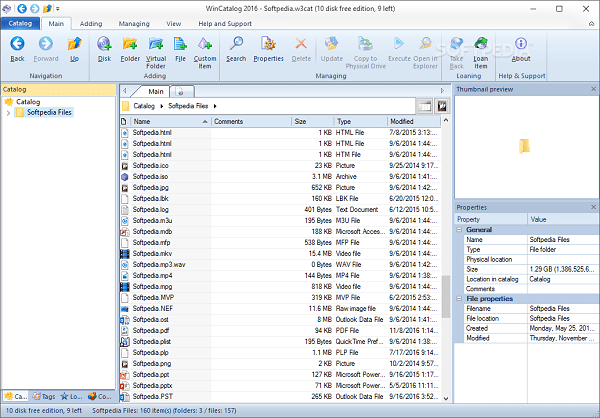Click the folder thumbnail in preview
This screenshot has width=600, height=418.
pyautogui.click(x=524, y=146)
